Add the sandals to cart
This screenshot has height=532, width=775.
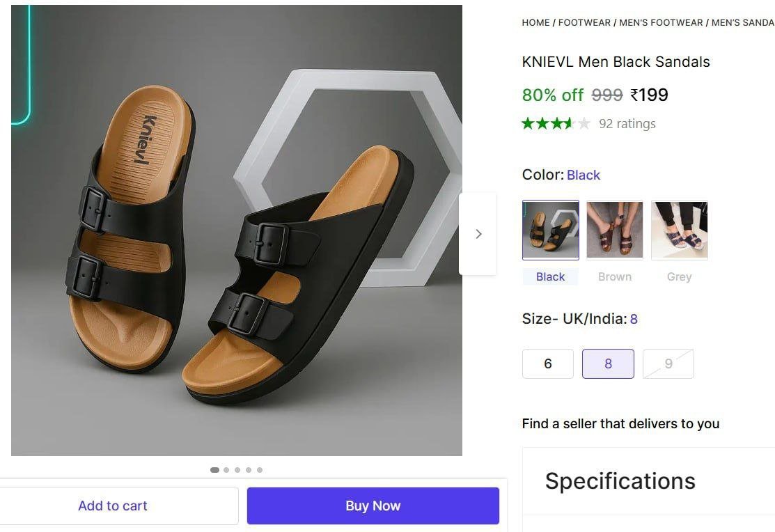[x=113, y=506]
